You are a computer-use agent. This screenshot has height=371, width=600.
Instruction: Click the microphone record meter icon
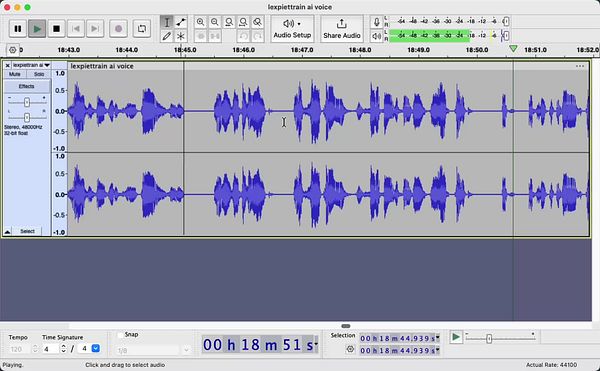[x=377, y=22]
